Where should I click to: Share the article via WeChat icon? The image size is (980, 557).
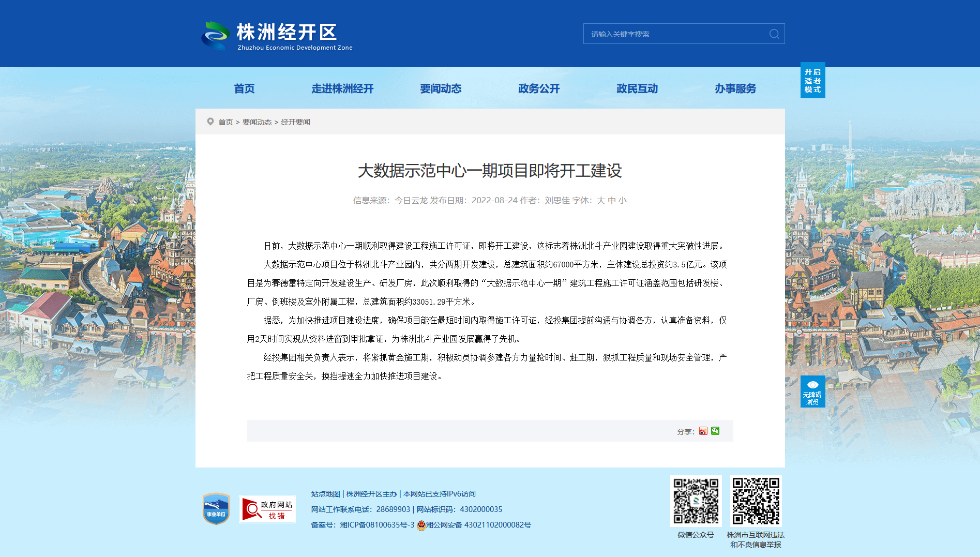(715, 431)
